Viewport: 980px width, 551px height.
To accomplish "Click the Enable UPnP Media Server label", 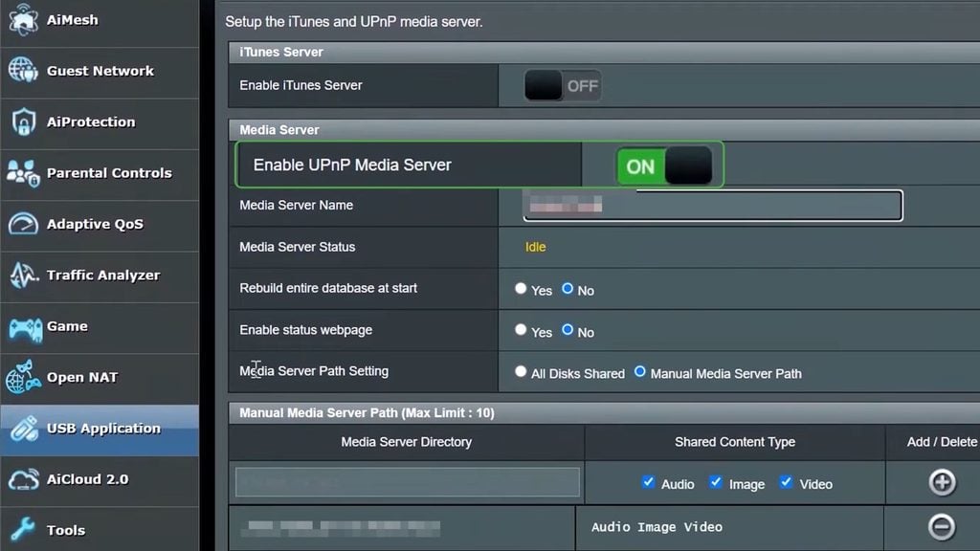I will (x=352, y=165).
